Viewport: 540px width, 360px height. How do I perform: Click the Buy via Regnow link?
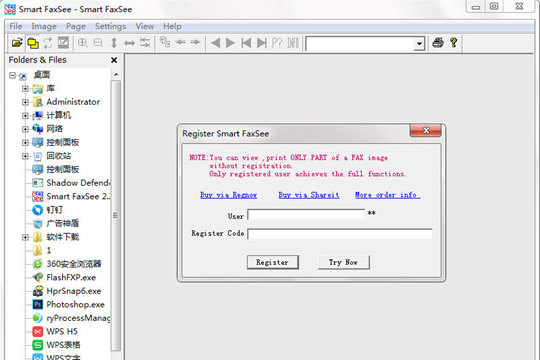(x=229, y=195)
